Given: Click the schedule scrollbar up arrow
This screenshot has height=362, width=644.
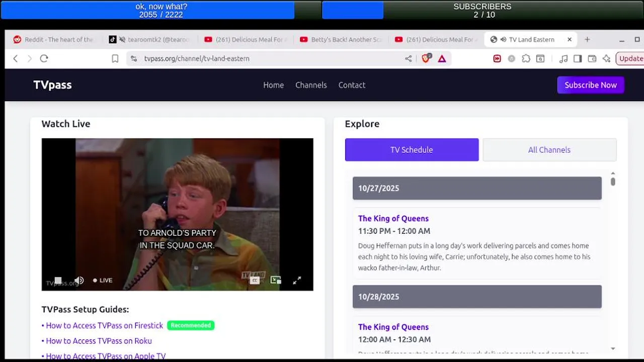Looking at the screenshot, I should (613, 173).
